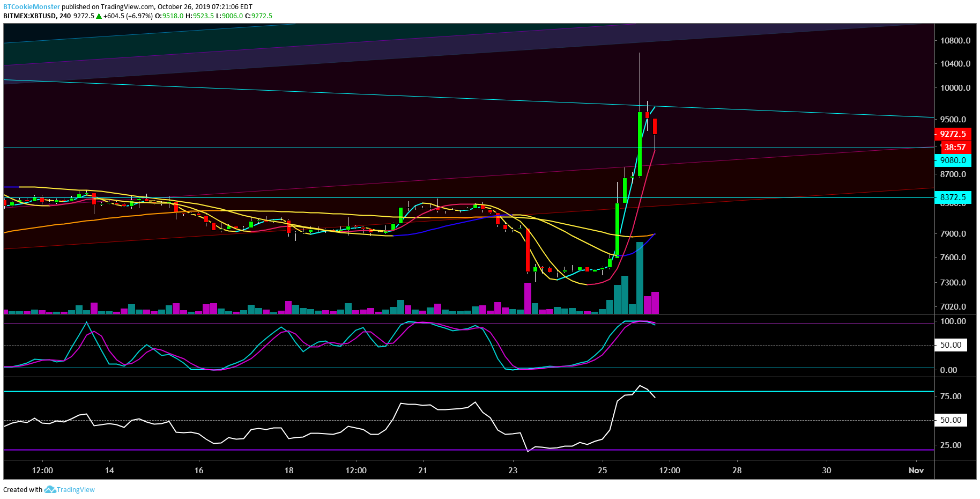Click the RSI peak above the 75 line
The image size is (980, 499).
pyautogui.click(x=640, y=386)
